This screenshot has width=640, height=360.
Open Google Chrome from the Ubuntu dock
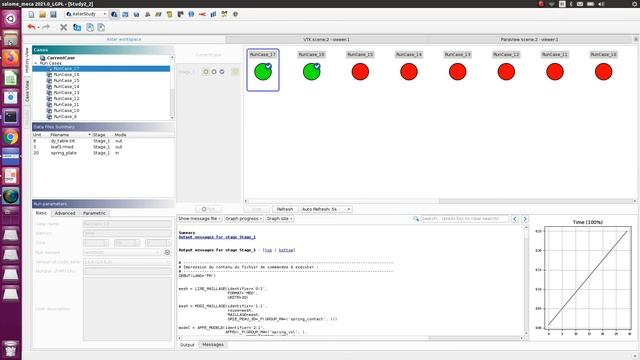pos(11,137)
